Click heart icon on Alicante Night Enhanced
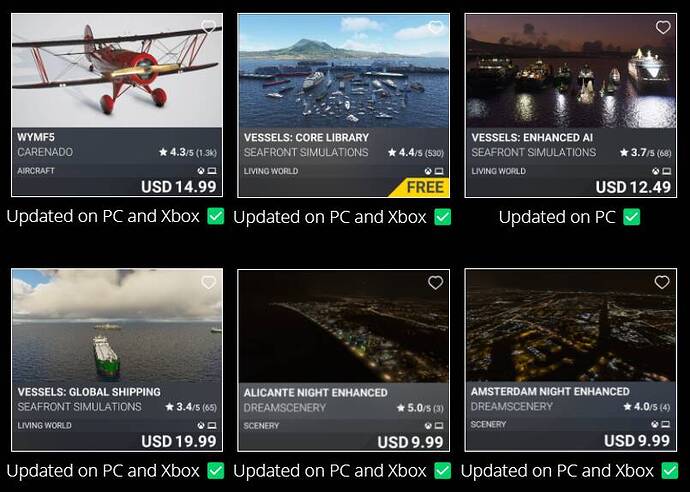Screen dimensions: 690x492 tap(436, 283)
